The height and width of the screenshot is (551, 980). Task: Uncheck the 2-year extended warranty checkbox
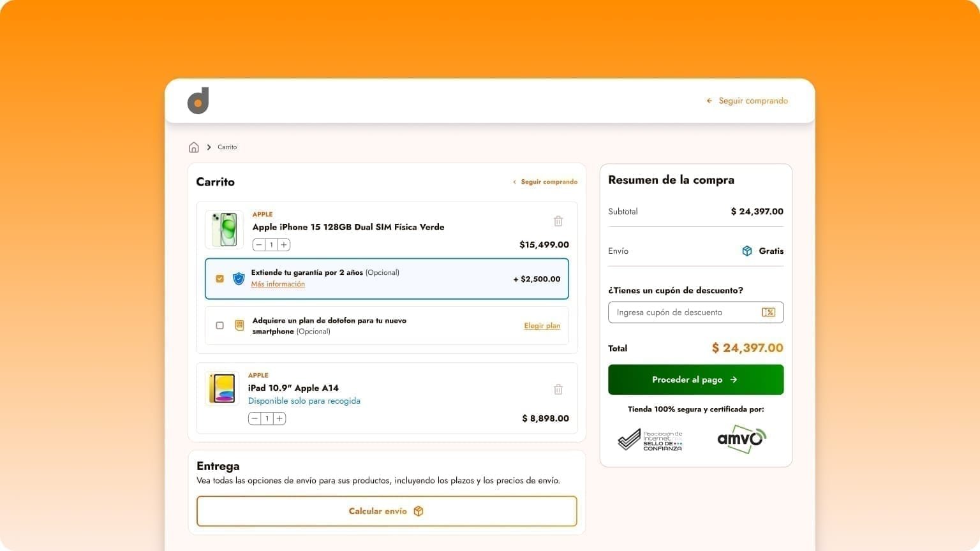point(220,279)
